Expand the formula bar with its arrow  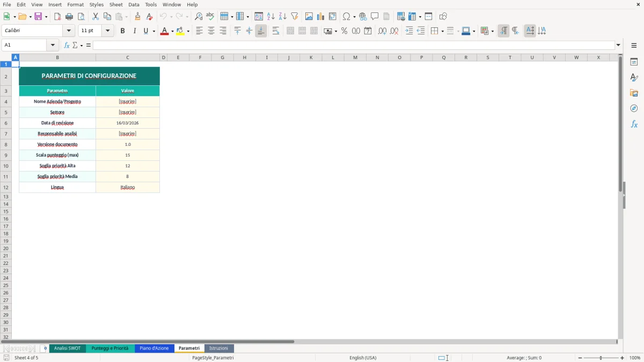[618, 45]
